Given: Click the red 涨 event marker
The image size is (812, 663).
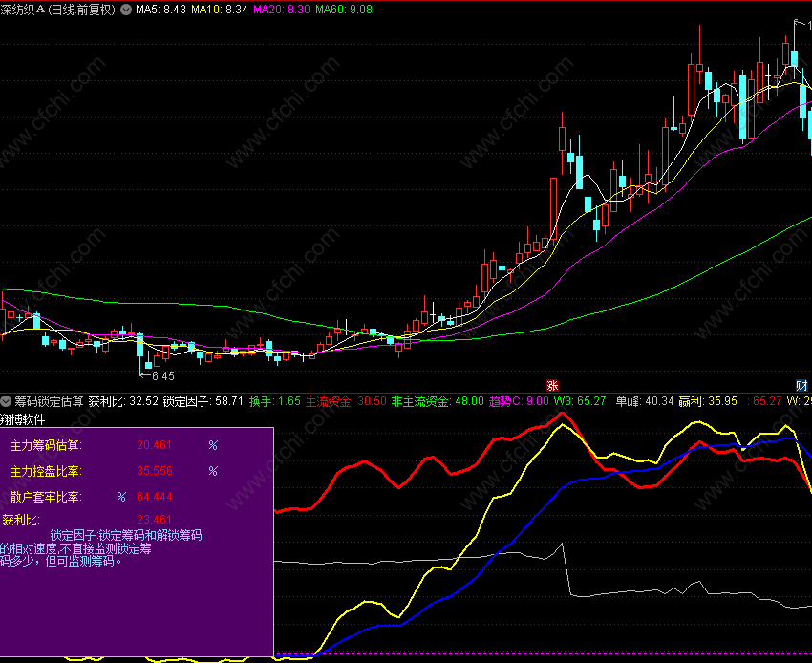Looking at the screenshot, I should pos(552,385).
